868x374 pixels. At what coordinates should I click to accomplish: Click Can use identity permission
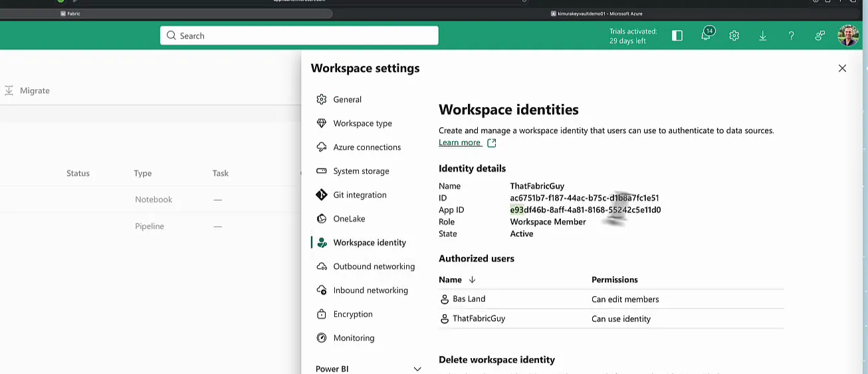[621, 319]
